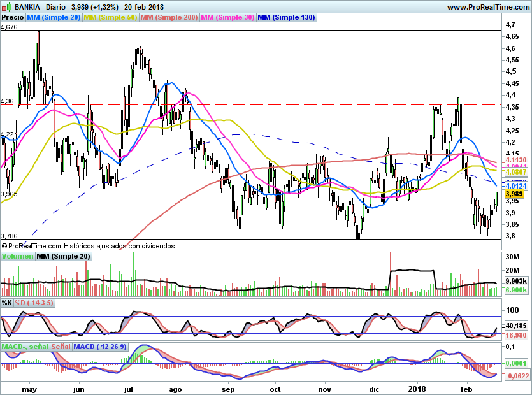Select the Señal indicator label

(61, 347)
